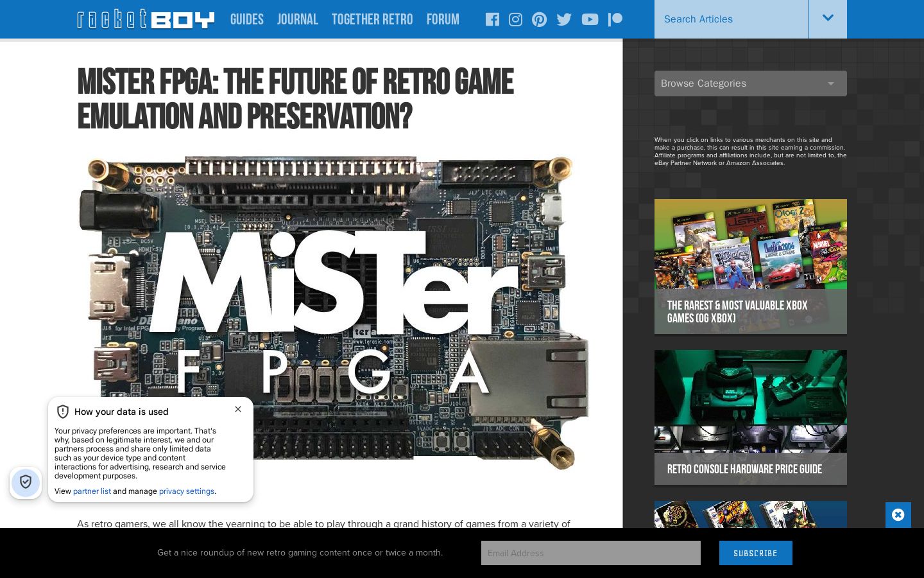The height and width of the screenshot is (578, 924).
Task: Dismiss the newsletter bar with X button
Action: click(x=898, y=515)
